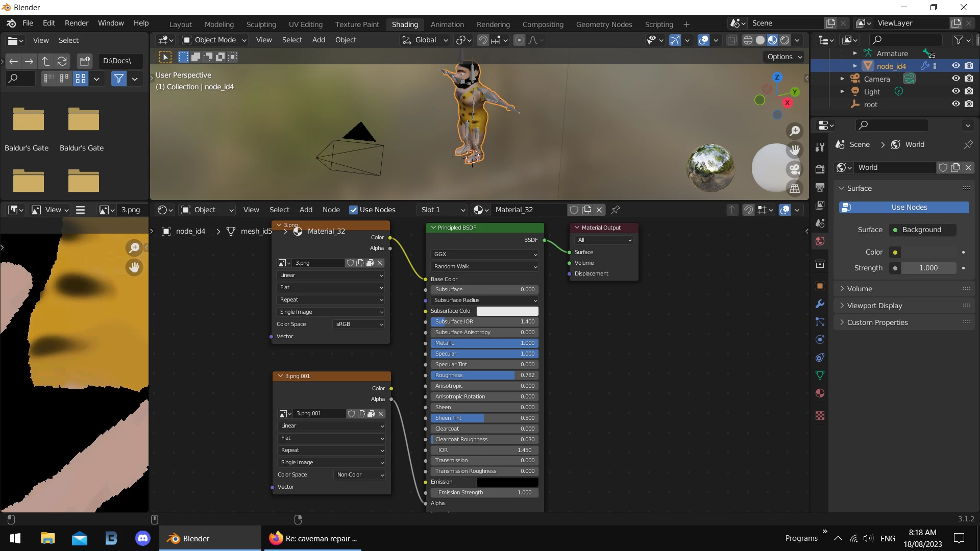
Task: Open Modifier properties wrench tab
Action: (x=820, y=304)
